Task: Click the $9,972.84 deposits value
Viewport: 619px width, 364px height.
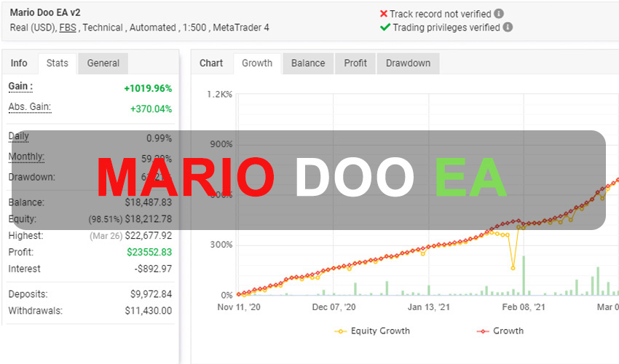Action: point(151,294)
